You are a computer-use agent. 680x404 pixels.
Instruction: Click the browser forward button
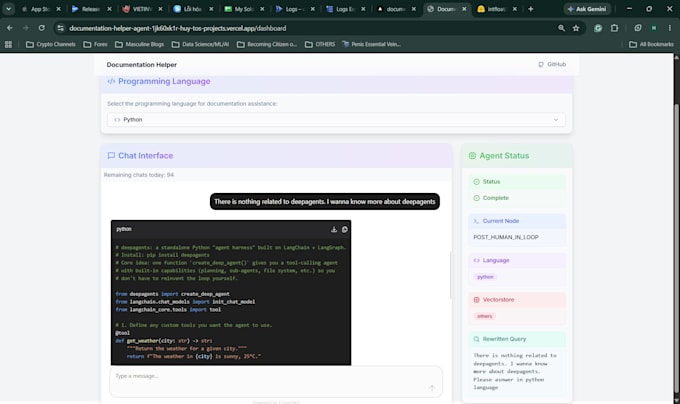point(26,28)
